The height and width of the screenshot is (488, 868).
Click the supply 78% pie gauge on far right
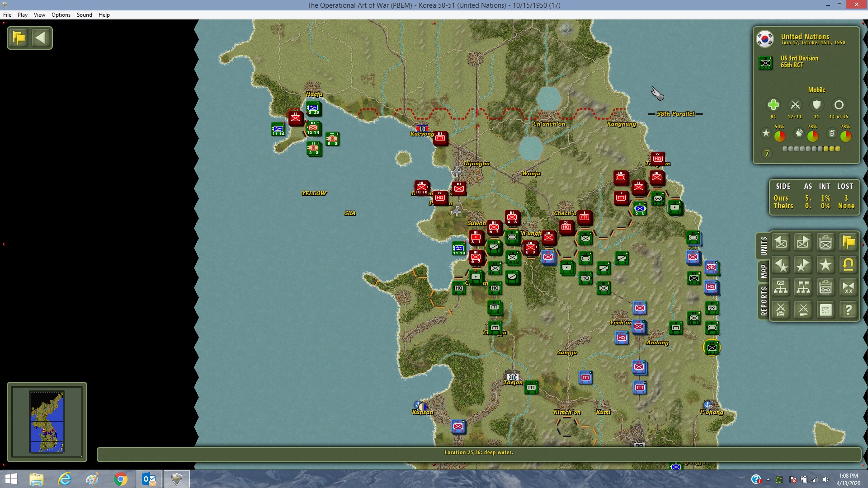click(846, 136)
